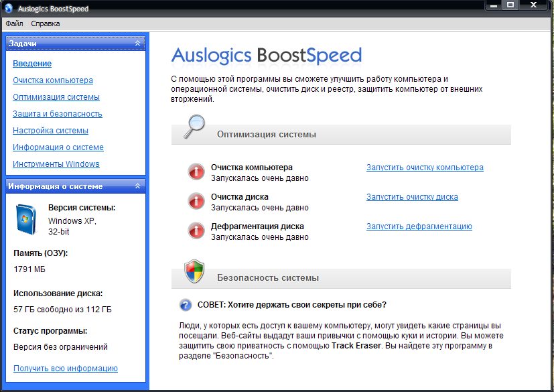
Task: Click the Запустить очистку компьютера link
Action: (x=425, y=168)
